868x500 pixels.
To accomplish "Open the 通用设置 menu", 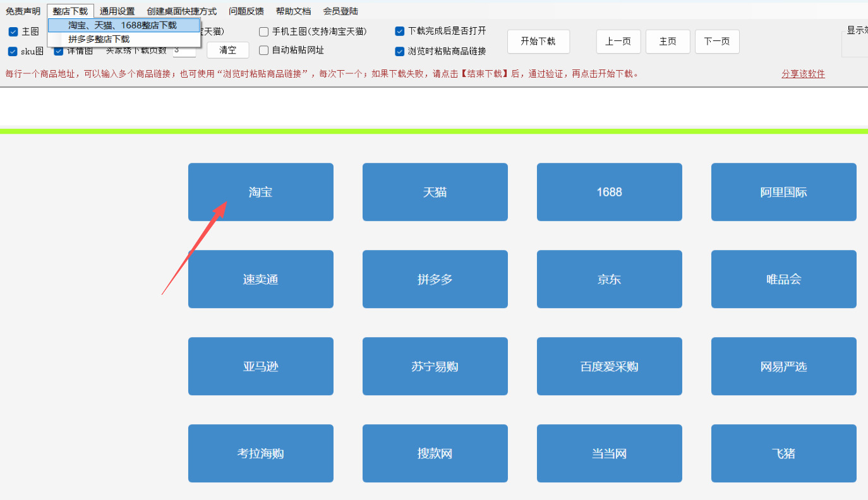I will click(x=117, y=11).
